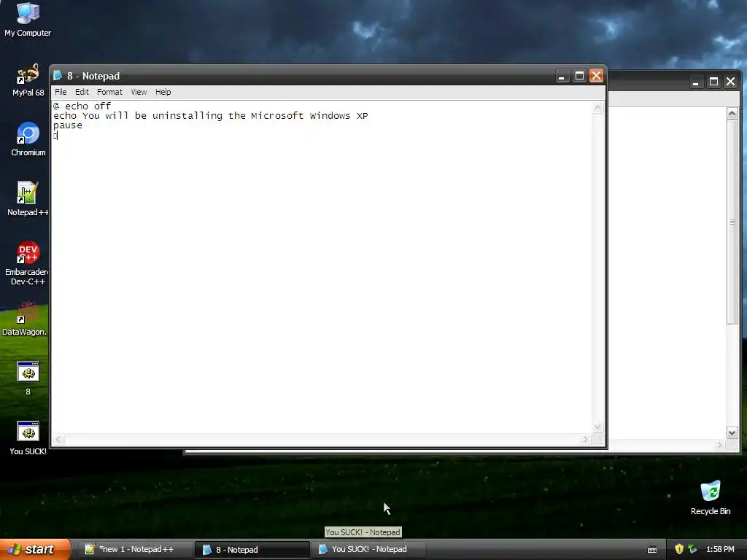Open My Computer desktop icon
The height and width of the screenshot is (560, 747).
(x=28, y=19)
